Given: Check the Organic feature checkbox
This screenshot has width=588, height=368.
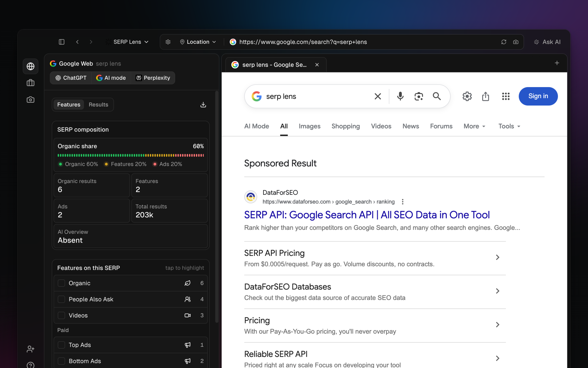Looking at the screenshot, I should 61,283.
